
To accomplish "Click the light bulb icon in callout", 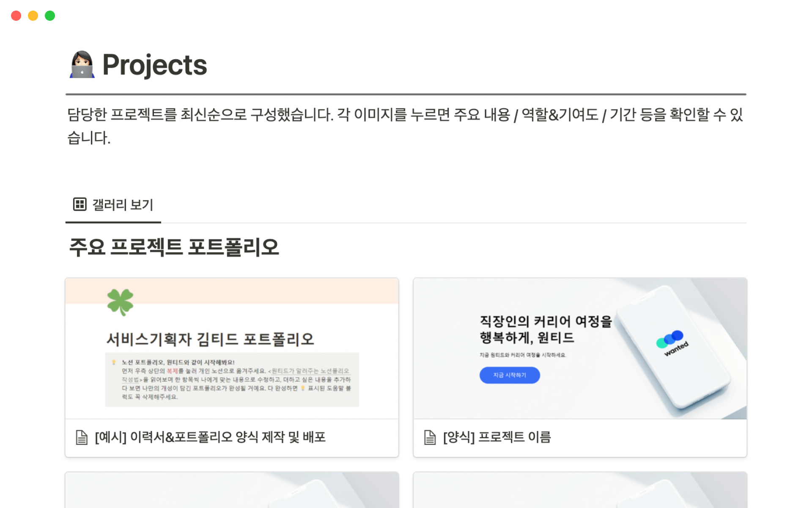I will coord(114,362).
